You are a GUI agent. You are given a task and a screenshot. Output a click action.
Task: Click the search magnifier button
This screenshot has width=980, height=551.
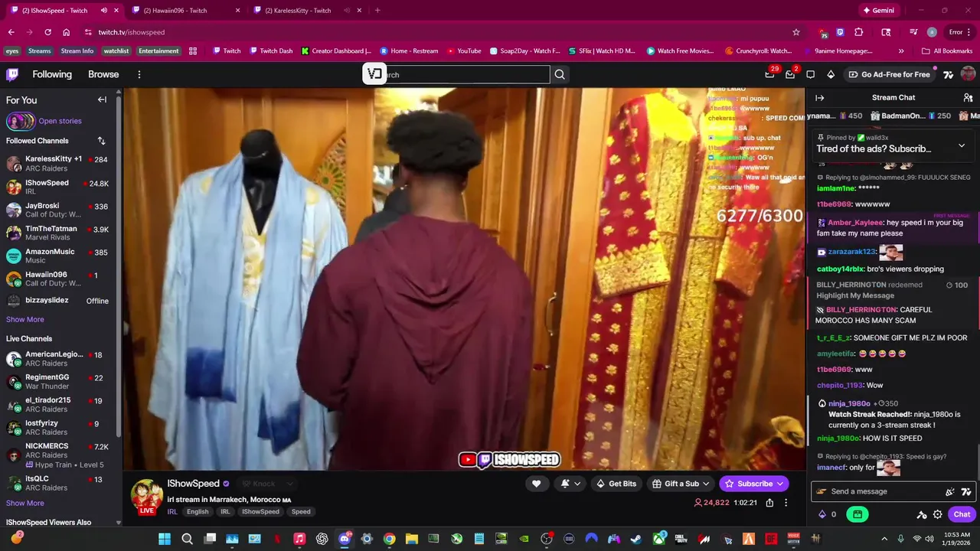[560, 74]
